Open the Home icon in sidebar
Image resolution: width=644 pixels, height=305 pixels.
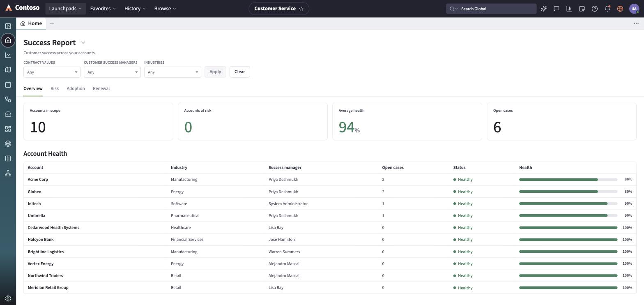8,40
